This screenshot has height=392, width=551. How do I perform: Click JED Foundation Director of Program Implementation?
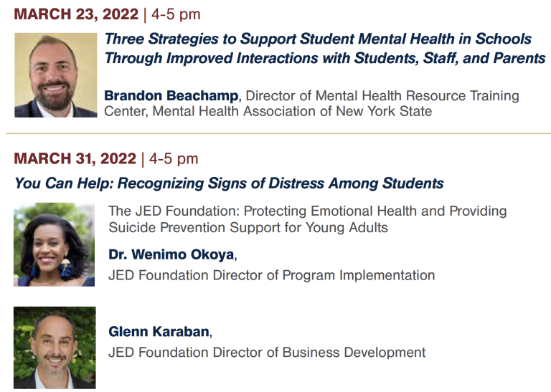click(x=272, y=275)
